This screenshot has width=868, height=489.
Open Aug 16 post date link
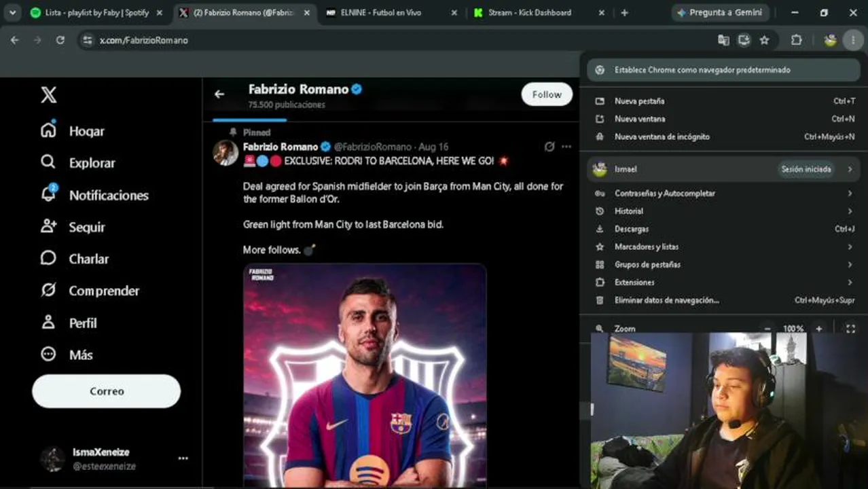[433, 147]
